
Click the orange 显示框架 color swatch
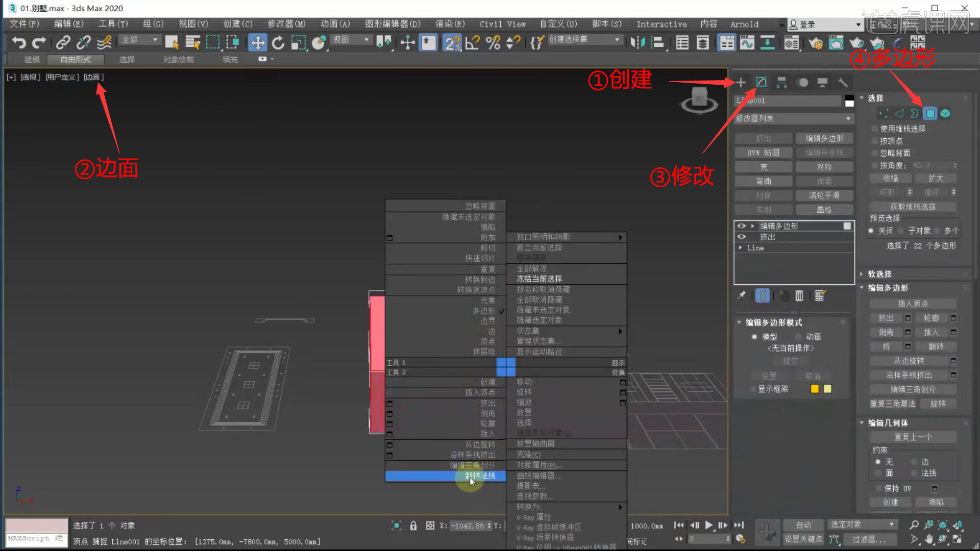pyautogui.click(x=815, y=389)
